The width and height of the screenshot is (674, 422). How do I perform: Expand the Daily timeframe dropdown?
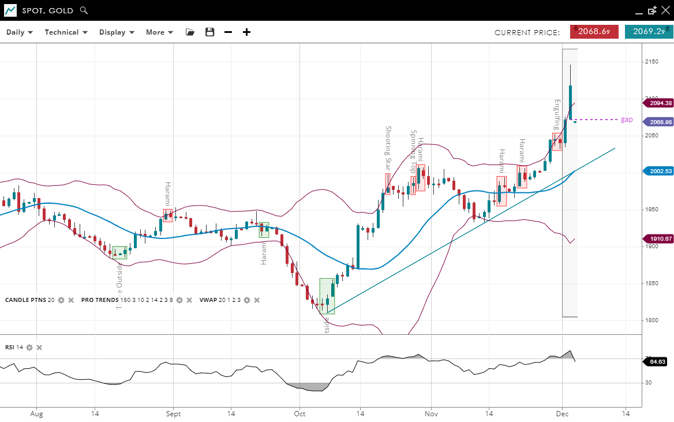tap(19, 32)
